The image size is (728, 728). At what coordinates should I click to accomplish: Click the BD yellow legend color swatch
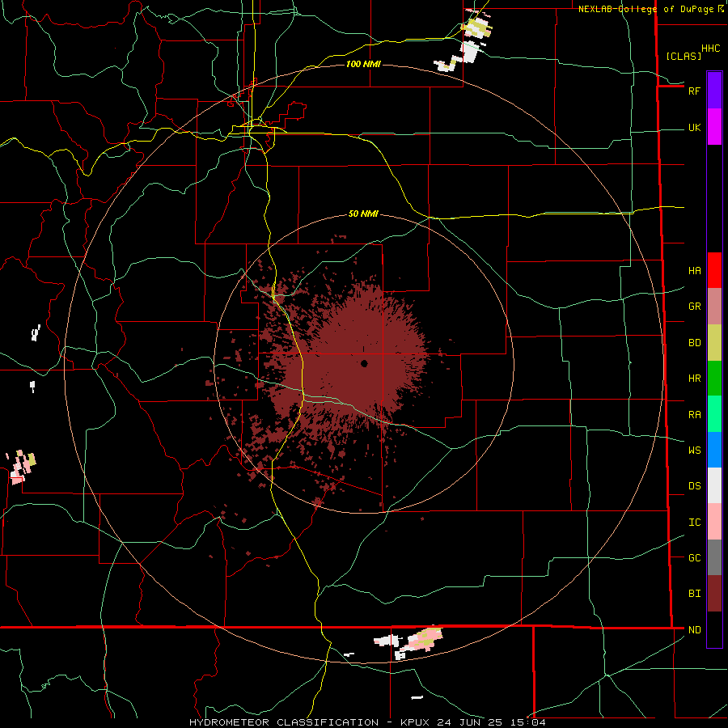click(x=714, y=343)
